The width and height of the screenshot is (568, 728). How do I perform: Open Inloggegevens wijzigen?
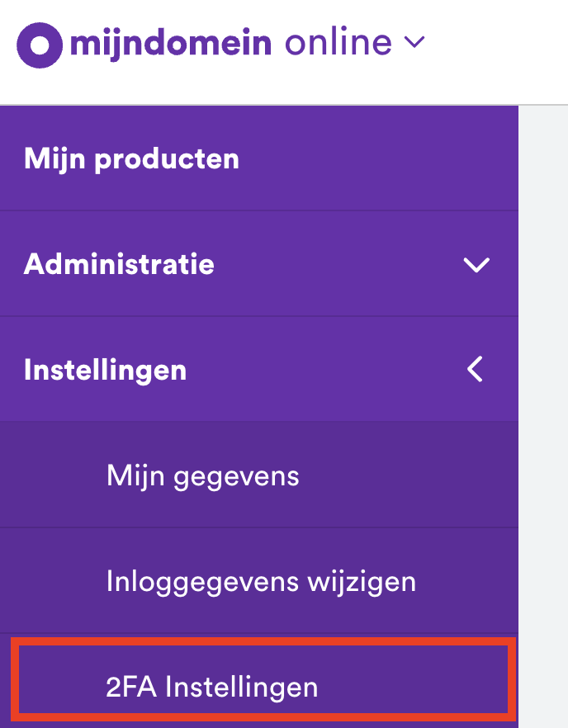[x=261, y=582]
